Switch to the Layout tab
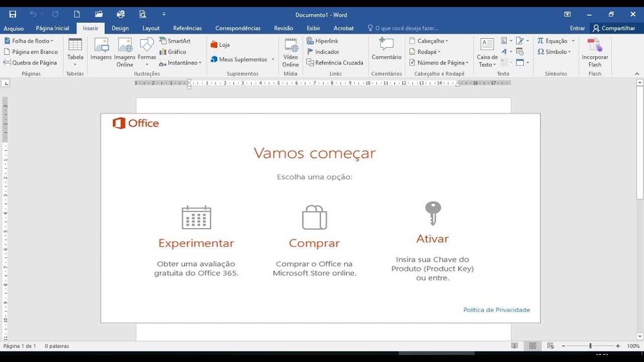The width and height of the screenshot is (644, 362). [x=151, y=28]
